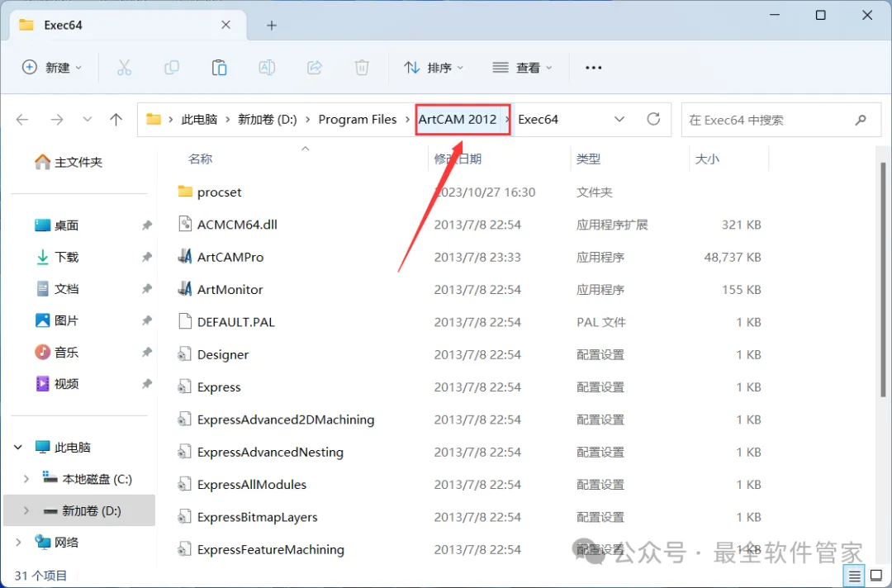Click the Rename icon in toolbar

267,68
